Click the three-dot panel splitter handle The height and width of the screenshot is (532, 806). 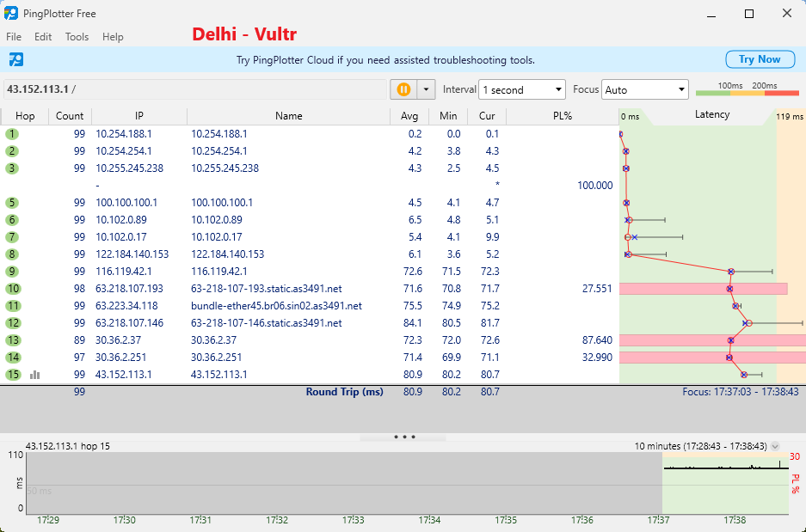point(404,437)
